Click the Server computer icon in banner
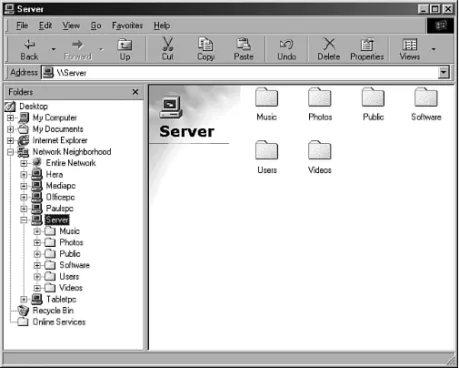The height and width of the screenshot is (368, 459). (171, 107)
